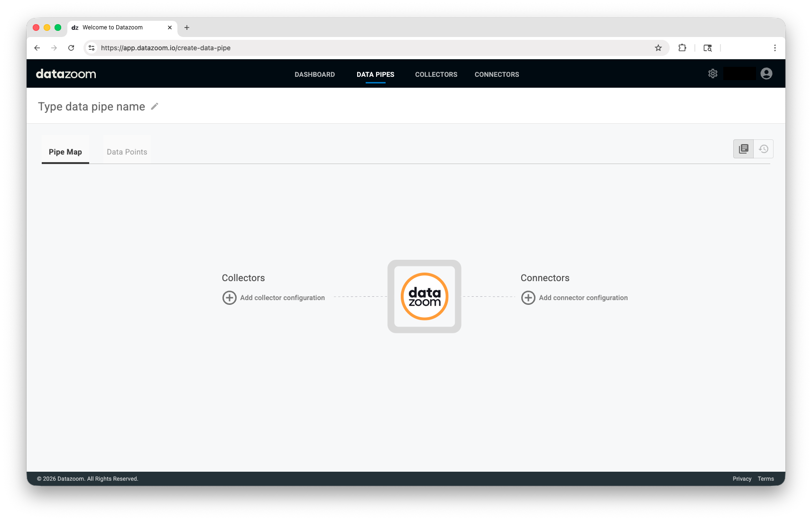Screen dimensions: 812x521
Task: Click the Datazoom center logo node
Action: tap(424, 296)
